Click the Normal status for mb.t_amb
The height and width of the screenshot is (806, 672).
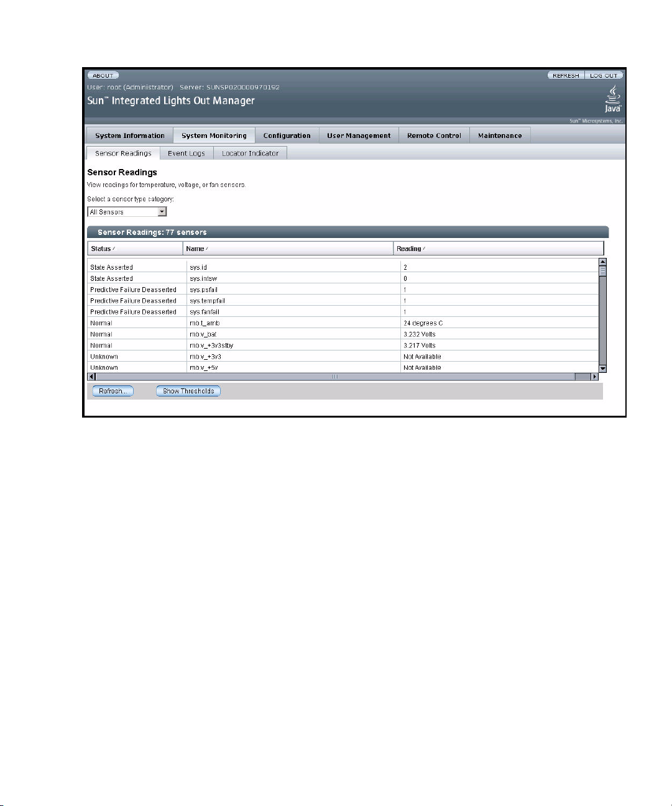101,323
